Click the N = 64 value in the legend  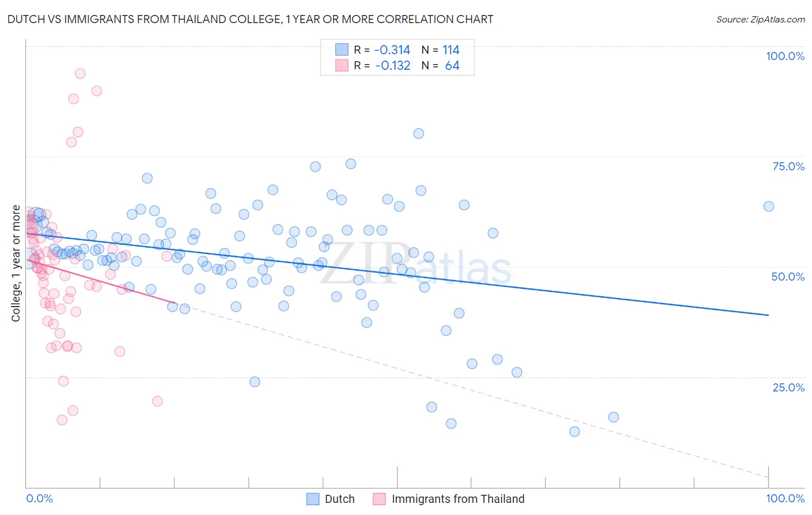pos(441,65)
